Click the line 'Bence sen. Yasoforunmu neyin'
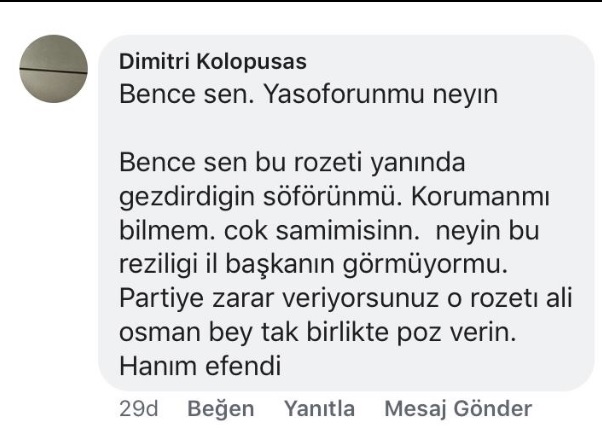 [308, 95]
